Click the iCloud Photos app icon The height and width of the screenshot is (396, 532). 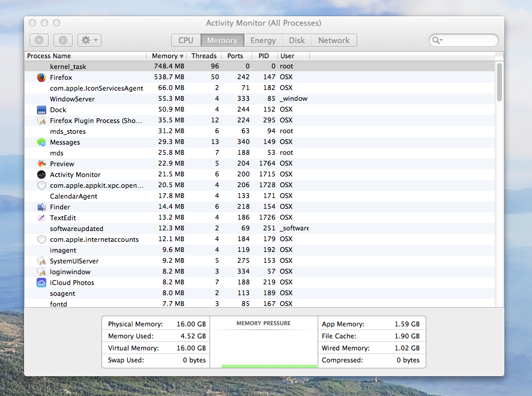[41, 283]
